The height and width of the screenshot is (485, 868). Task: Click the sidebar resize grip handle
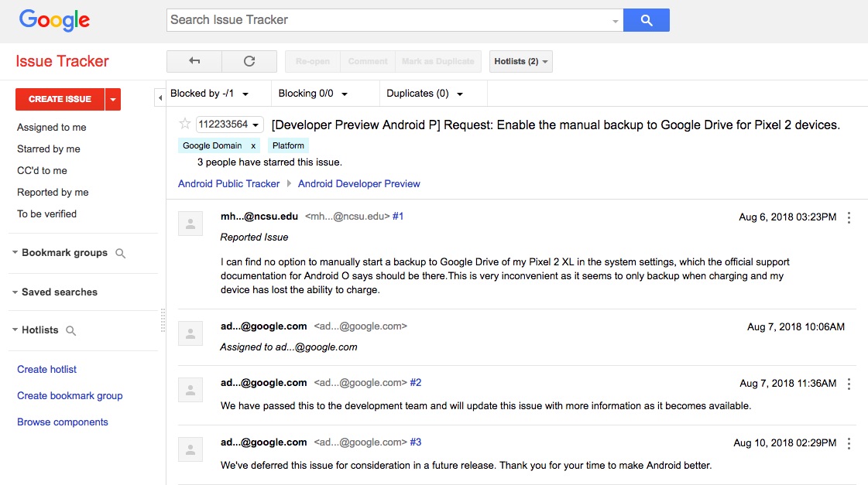pyautogui.click(x=163, y=320)
